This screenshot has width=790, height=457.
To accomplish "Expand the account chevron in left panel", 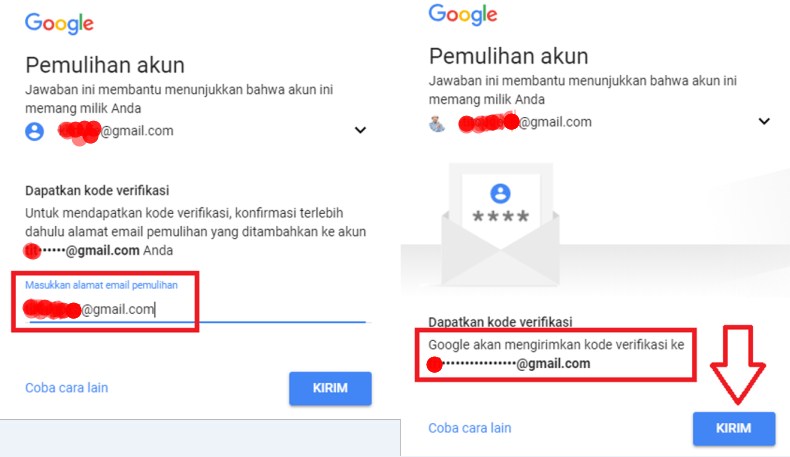I will pyautogui.click(x=360, y=130).
